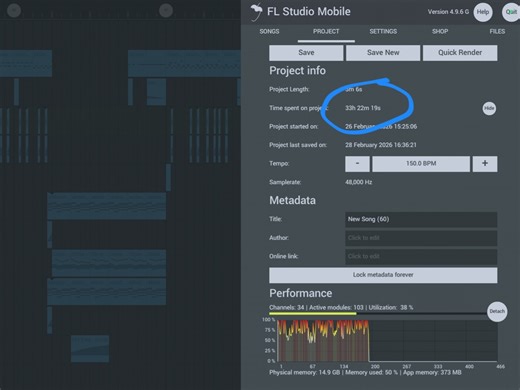This screenshot has height=390, width=520.
Task: Click the round Hide button
Action: coord(489,108)
